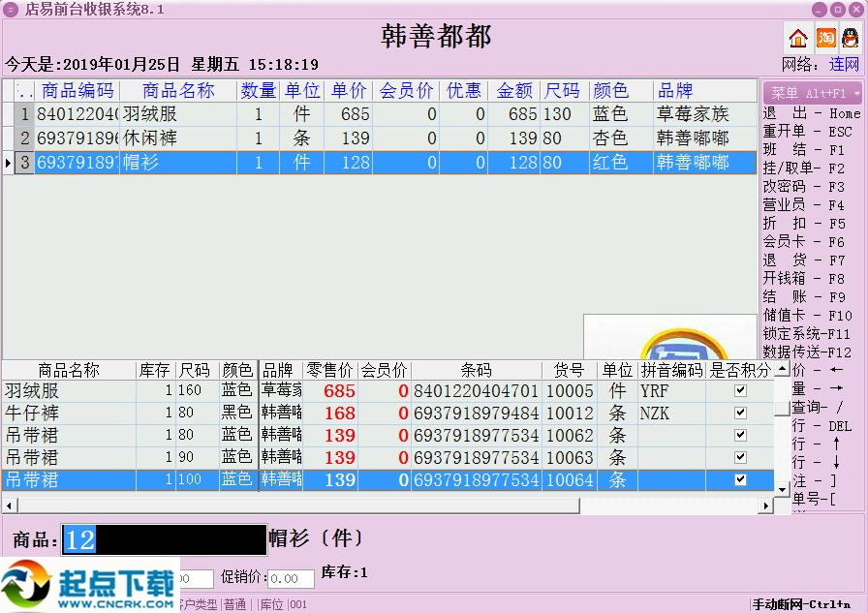Click scroll down arrow of product list

pyautogui.click(x=781, y=489)
